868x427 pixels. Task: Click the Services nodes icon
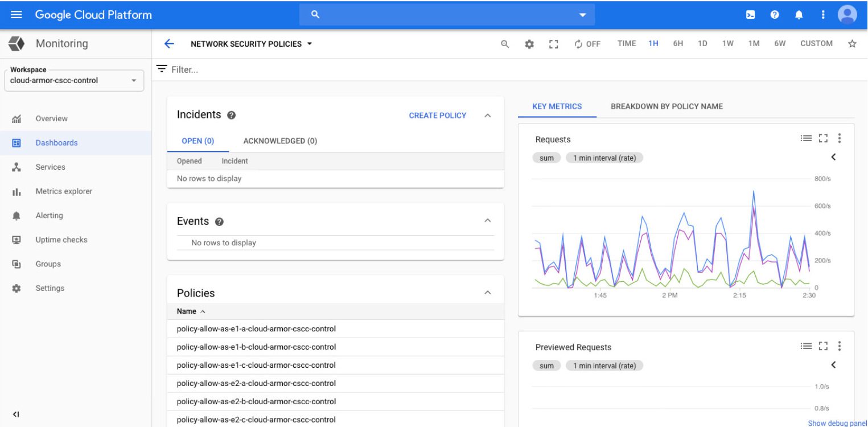pyautogui.click(x=17, y=167)
